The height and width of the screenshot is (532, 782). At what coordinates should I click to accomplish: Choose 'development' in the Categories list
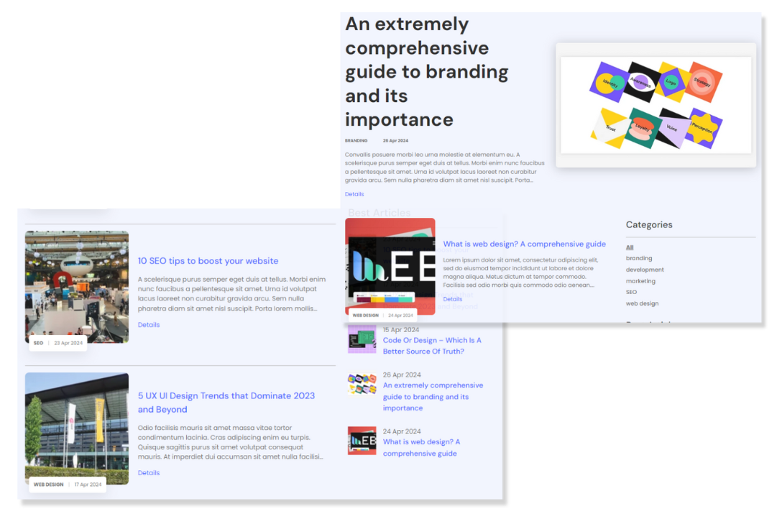645,270
